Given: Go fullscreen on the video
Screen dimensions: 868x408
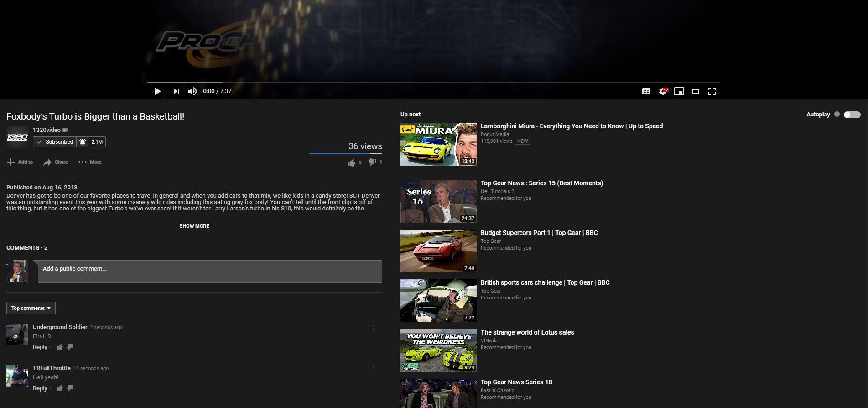Looking at the screenshot, I should coord(712,91).
